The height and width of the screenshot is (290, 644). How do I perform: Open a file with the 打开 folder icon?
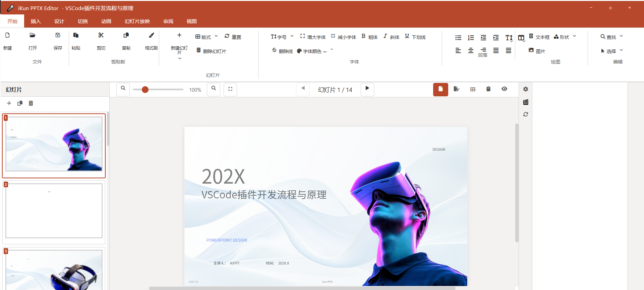(33, 35)
